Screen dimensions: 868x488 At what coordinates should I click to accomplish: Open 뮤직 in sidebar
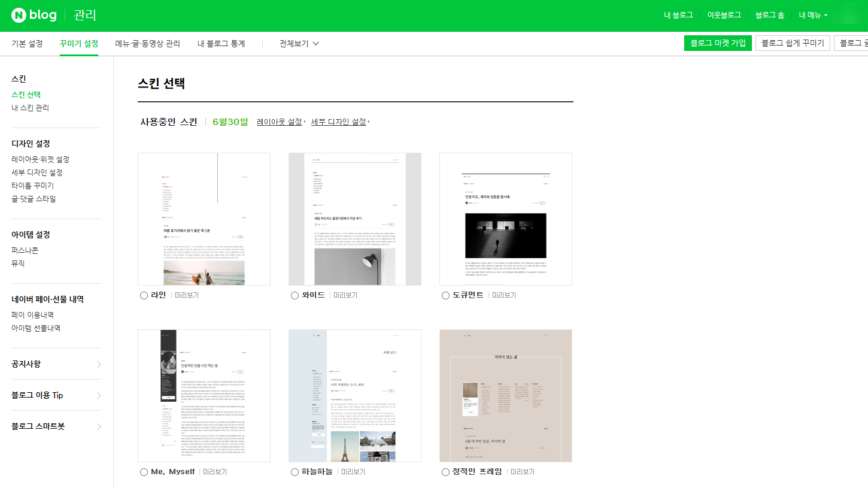[18, 263]
